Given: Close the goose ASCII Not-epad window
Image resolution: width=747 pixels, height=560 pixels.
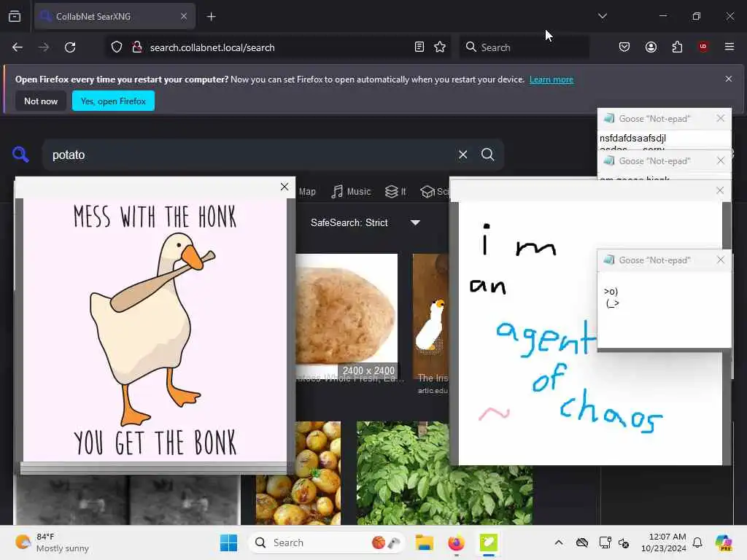Looking at the screenshot, I should (x=720, y=260).
